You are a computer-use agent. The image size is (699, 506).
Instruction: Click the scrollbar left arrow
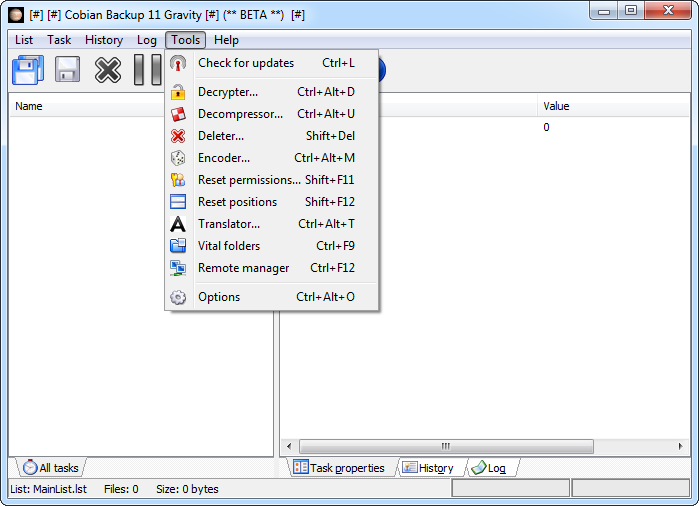coord(289,446)
